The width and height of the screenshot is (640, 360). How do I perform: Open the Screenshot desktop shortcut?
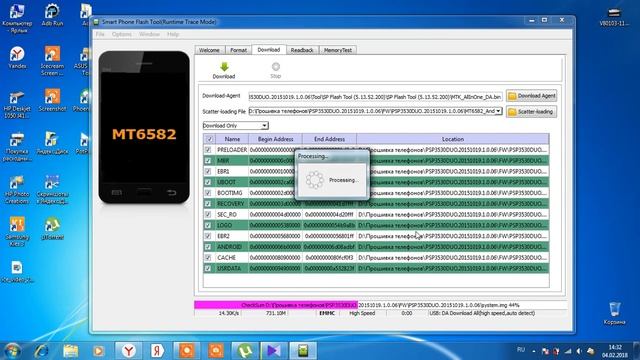(52, 100)
